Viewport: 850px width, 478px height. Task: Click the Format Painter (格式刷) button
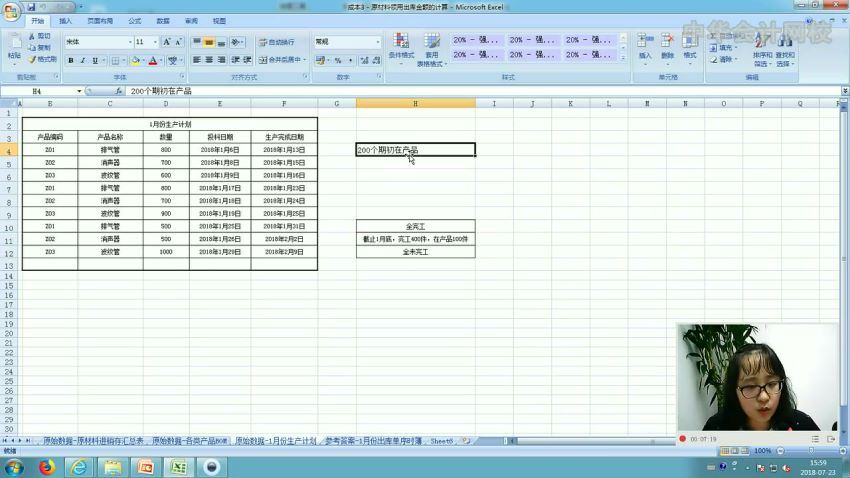click(43, 59)
